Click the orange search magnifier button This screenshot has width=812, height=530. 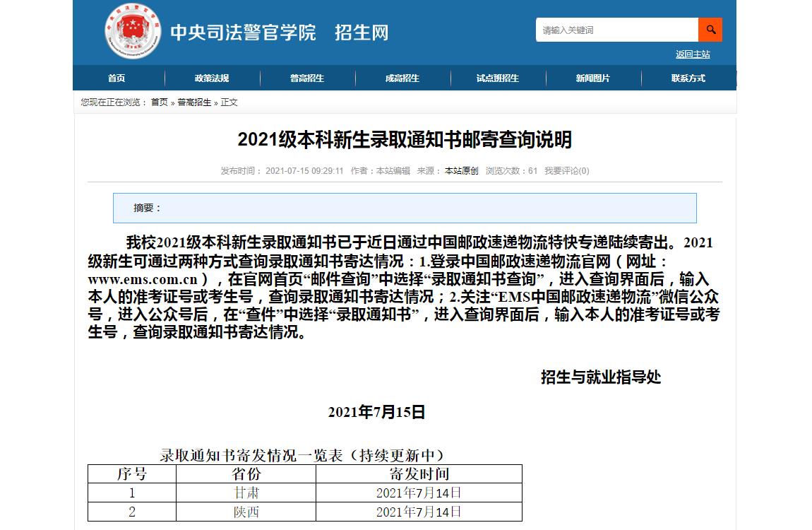pyautogui.click(x=710, y=30)
